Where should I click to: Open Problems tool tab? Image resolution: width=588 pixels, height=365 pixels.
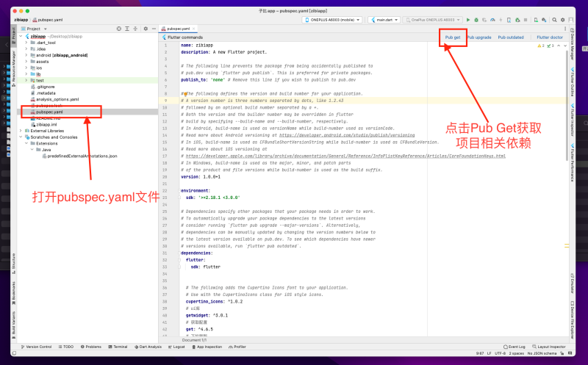click(x=91, y=347)
